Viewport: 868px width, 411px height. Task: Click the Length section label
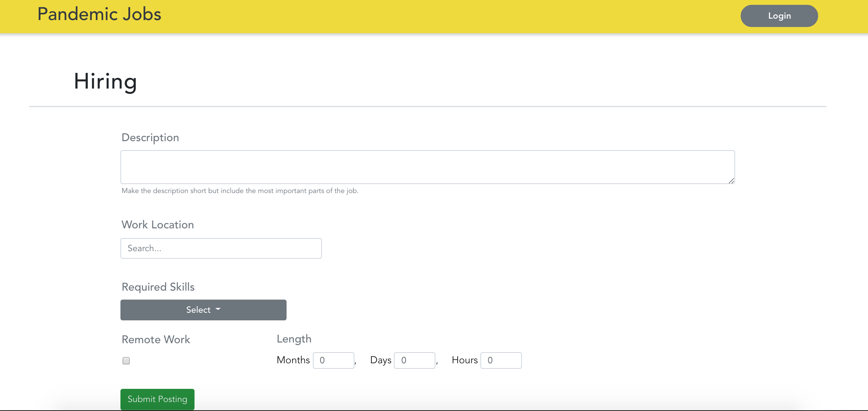(294, 339)
